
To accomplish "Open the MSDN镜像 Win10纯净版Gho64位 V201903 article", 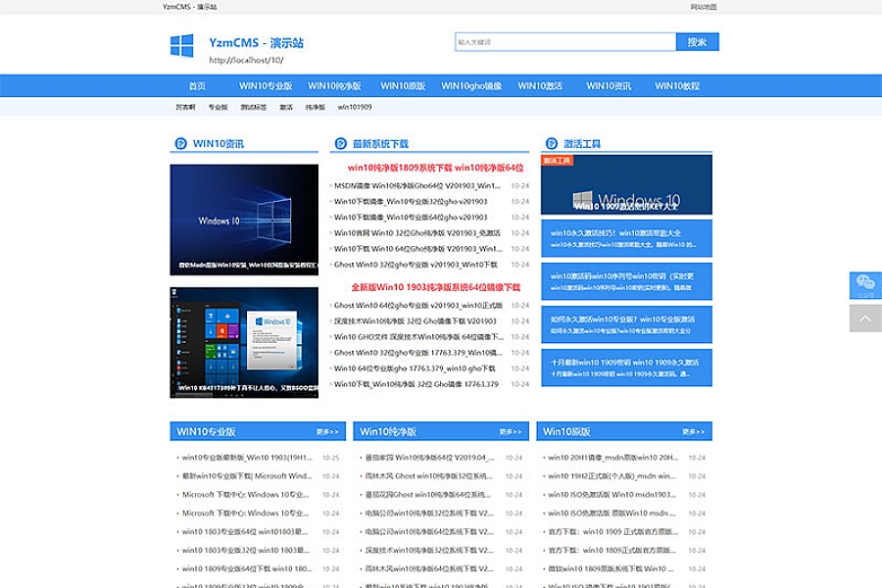I will 417,185.
